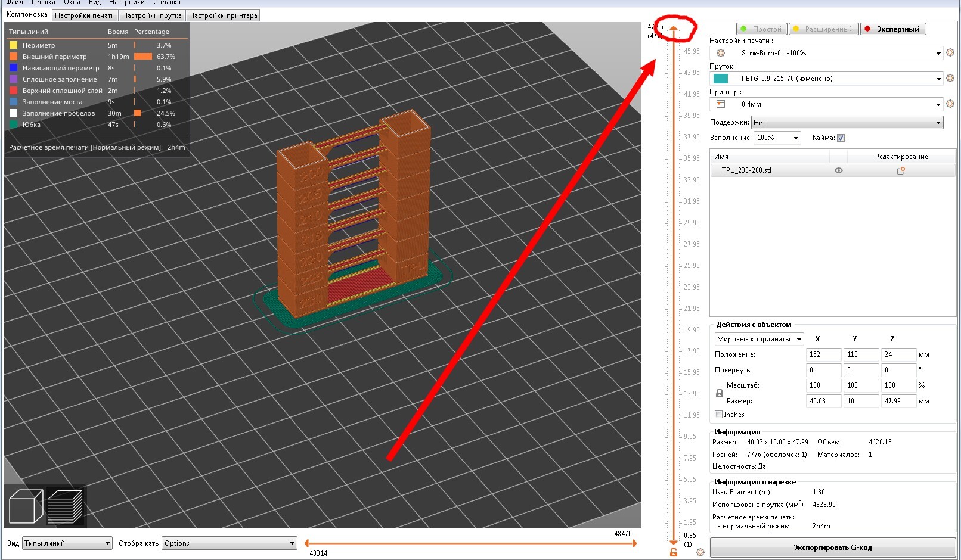Click the Имя column header
This screenshot has height=560, width=961.
[770, 157]
